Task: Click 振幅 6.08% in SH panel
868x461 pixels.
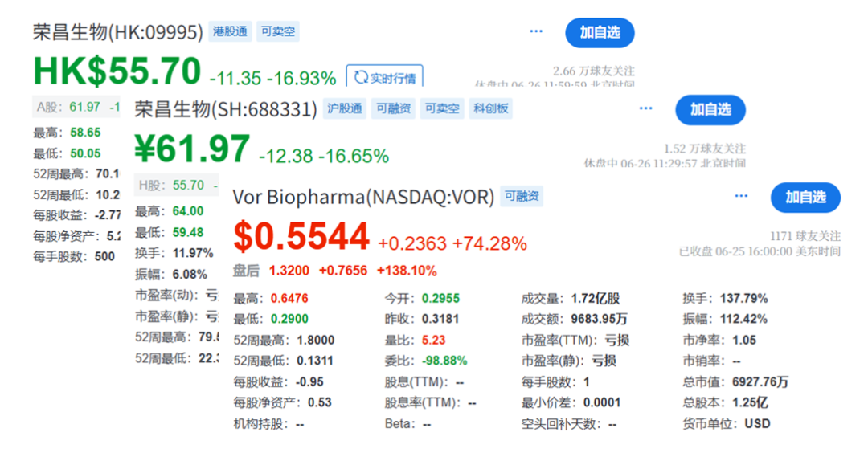Action: point(190,274)
